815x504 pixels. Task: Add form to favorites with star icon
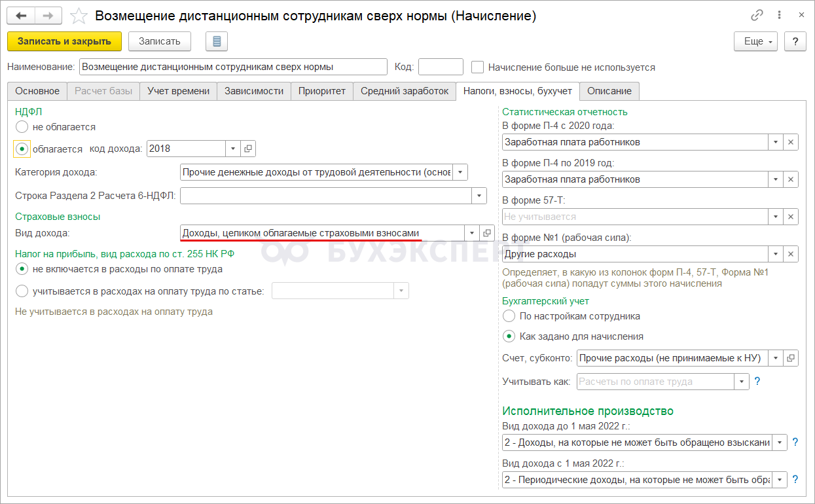click(x=79, y=16)
